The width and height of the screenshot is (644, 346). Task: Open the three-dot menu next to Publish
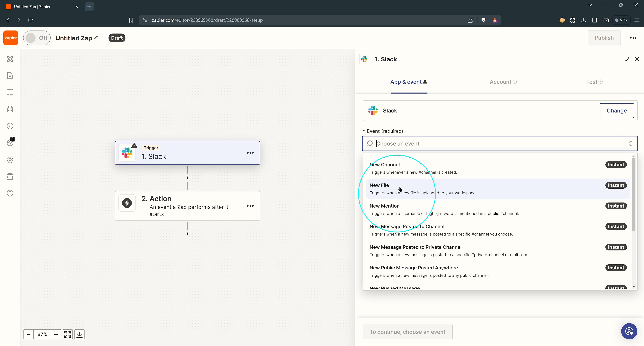tap(633, 38)
